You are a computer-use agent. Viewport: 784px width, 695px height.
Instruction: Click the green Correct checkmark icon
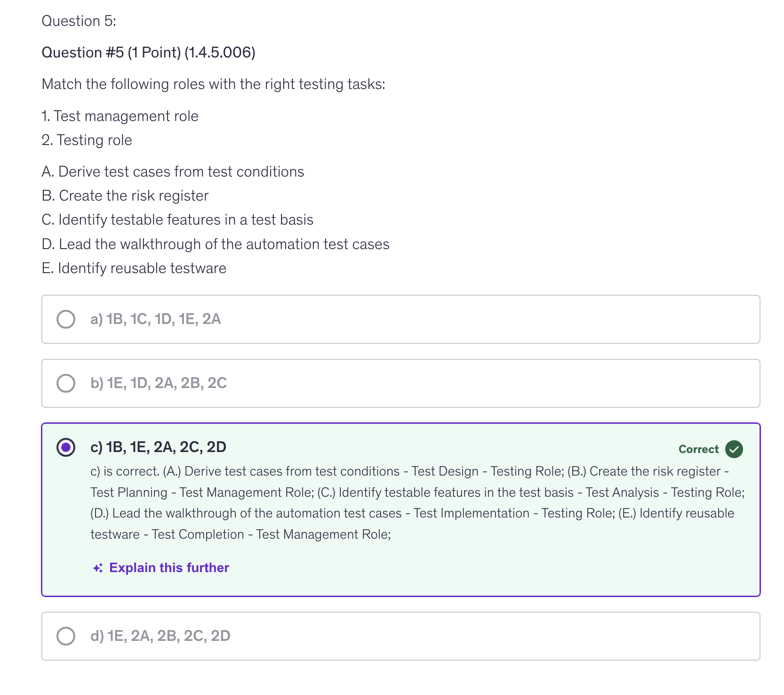(x=734, y=449)
